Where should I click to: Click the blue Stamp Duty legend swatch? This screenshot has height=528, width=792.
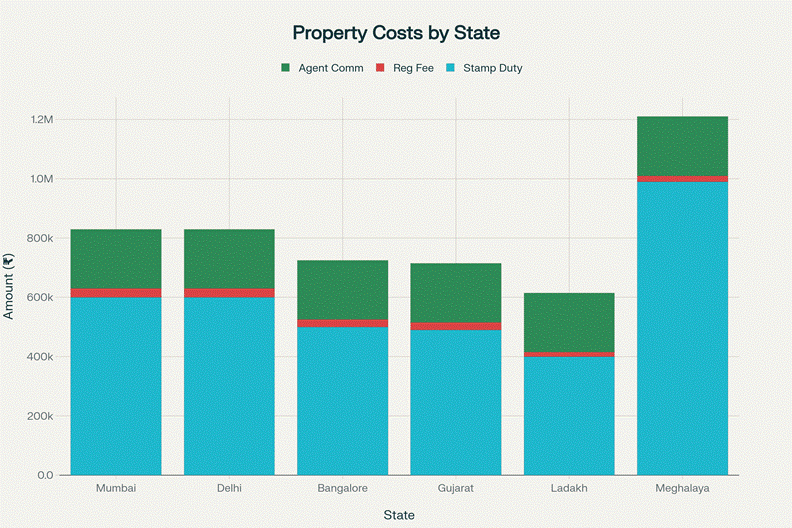pos(448,68)
